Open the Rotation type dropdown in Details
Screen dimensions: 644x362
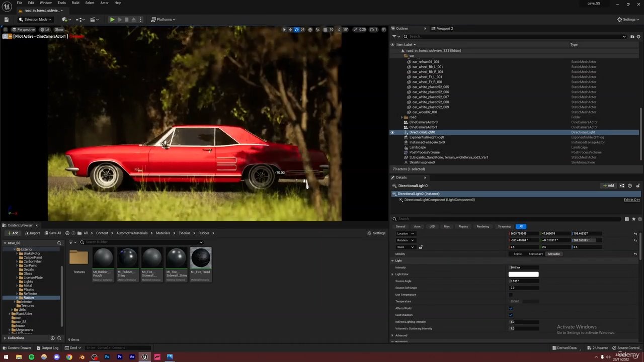coord(406,240)
